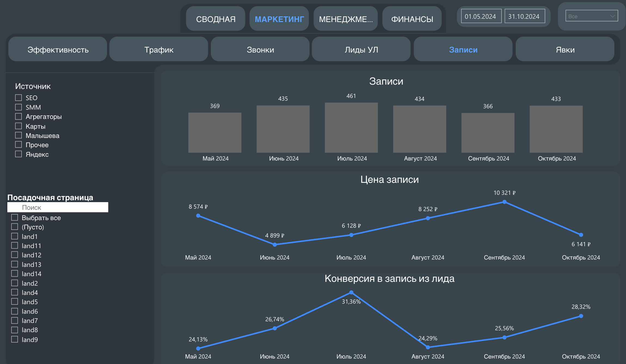
Task: Click the Поиск landing page search box
Action: (58, 207)
